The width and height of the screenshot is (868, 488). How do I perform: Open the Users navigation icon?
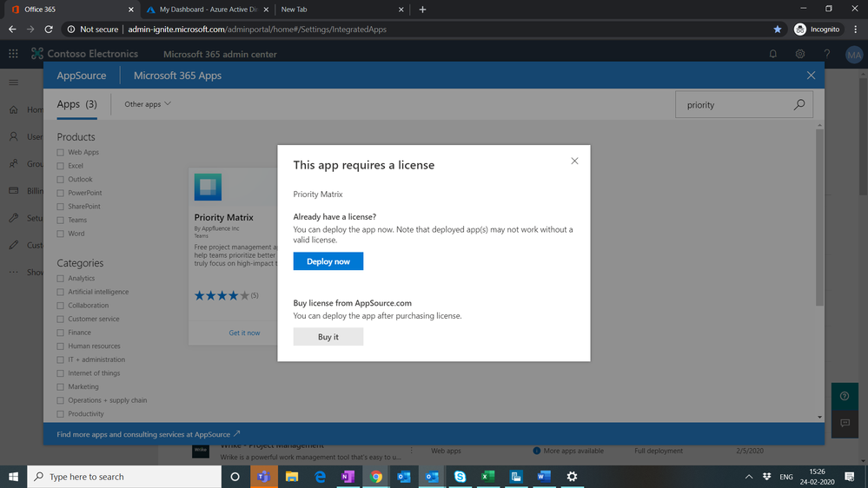click(x=14, y=136)
